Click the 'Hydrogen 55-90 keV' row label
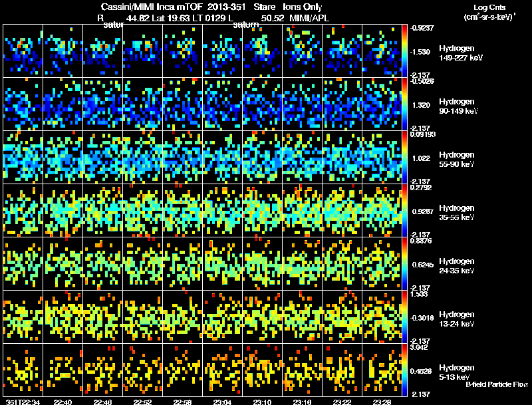Image resolution: width=532 pixels, height=405 pixels. pos(457,160)
